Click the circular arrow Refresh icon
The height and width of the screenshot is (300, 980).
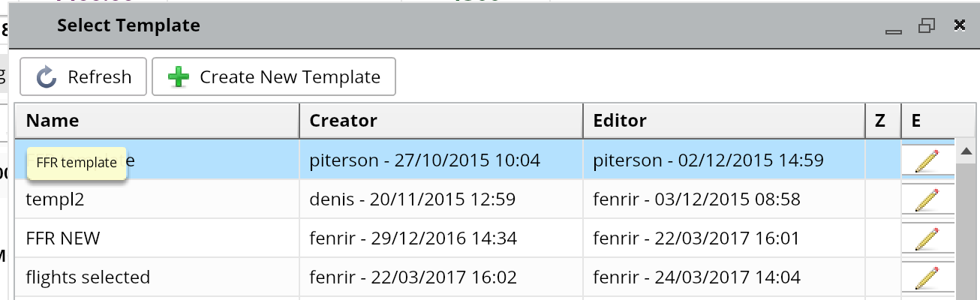coord(47,77)
